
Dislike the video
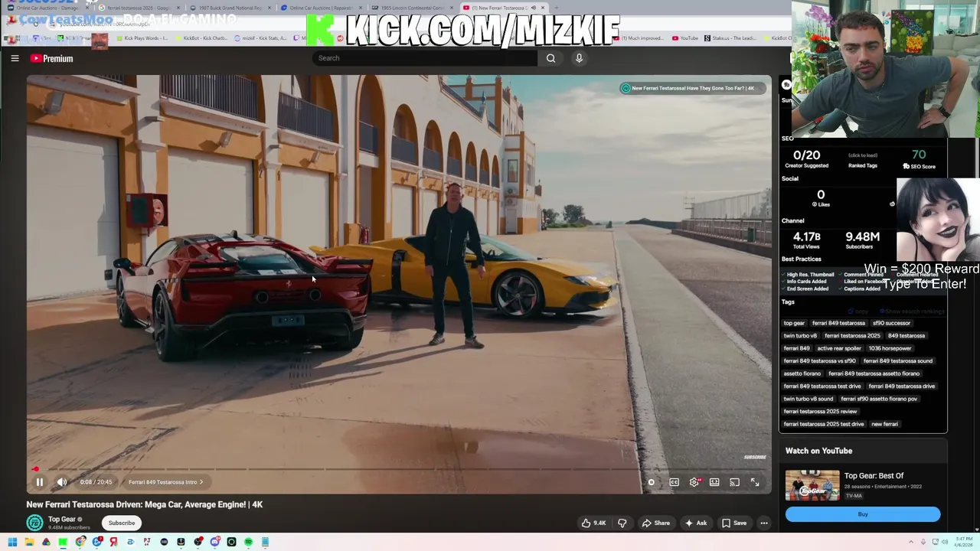[x=622, y=523]
